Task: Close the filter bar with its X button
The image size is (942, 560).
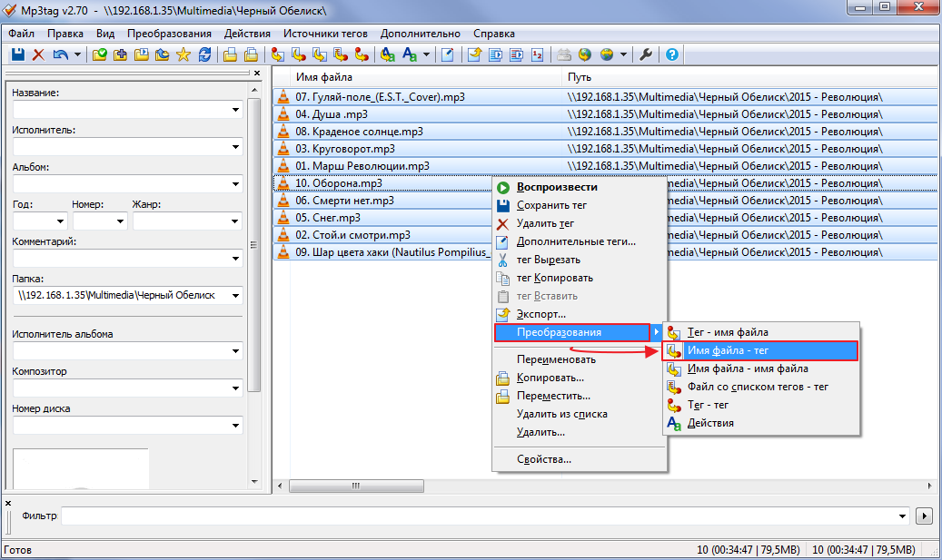Action: pyautogui.click(x=8, y=503)
